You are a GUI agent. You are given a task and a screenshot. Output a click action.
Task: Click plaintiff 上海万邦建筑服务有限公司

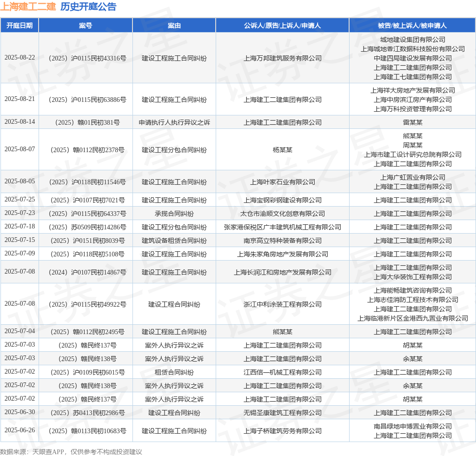pos(282,58)
